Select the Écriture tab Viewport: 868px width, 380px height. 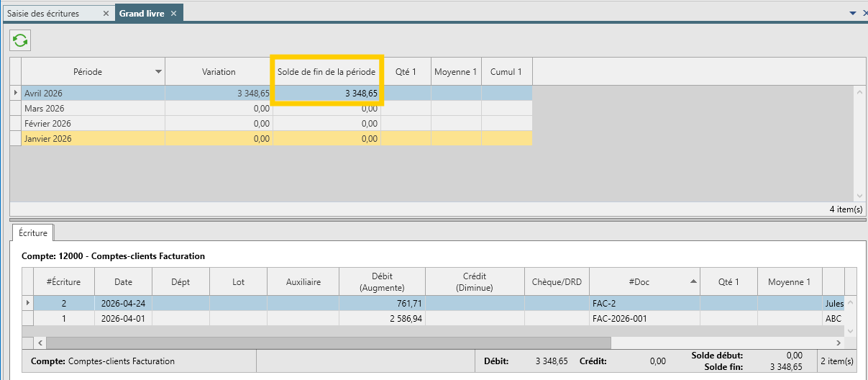[x=33, y=233]
